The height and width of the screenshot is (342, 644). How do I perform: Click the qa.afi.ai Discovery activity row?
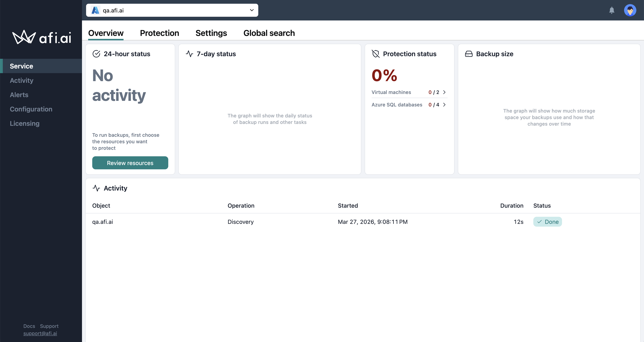(x=241, y=222)
